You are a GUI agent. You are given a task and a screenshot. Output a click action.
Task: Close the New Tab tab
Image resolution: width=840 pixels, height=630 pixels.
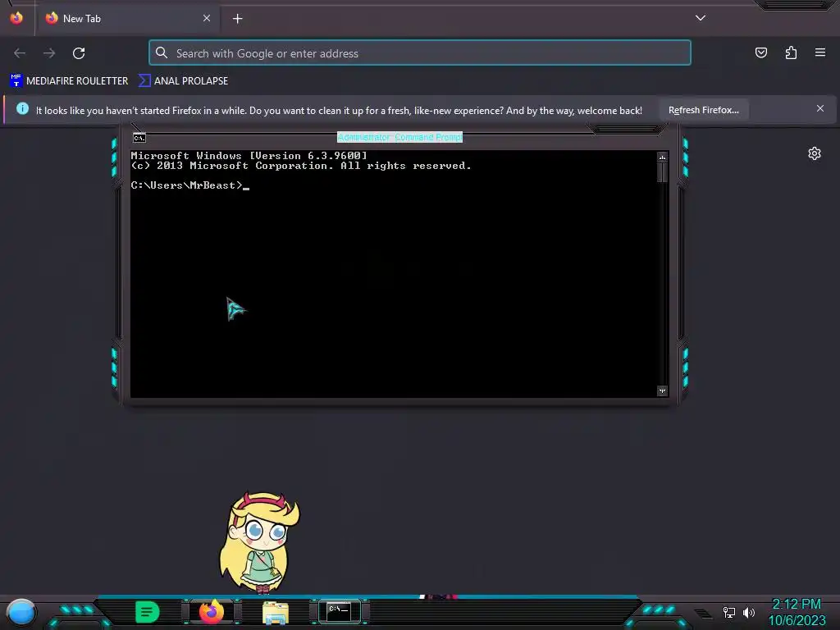pyautogui.click(x=207, y=18)
